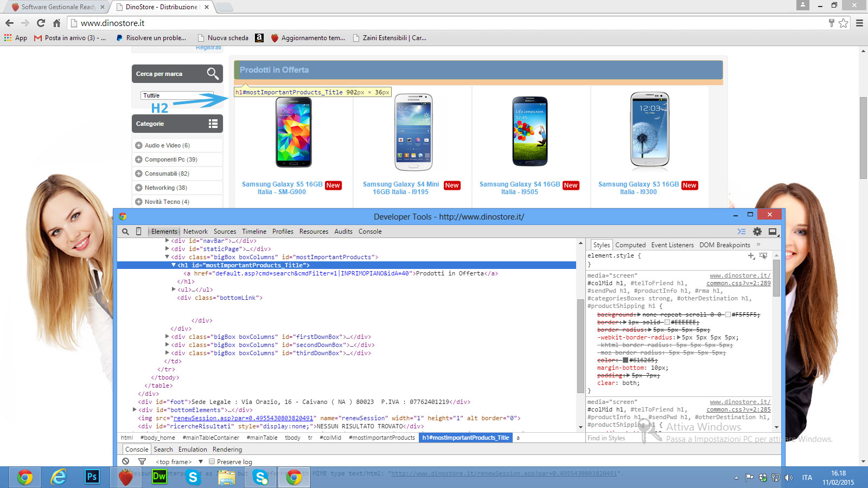Toggle DevTools device mode phone icon
This screenshot has height=488, width=868.
[138, 232]
